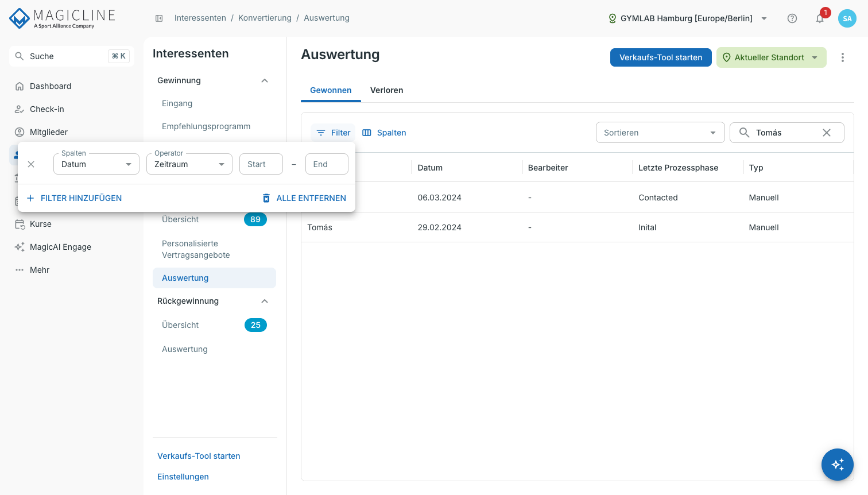Open the help question mark icon
The image size is (868, 495).
click(x=792, y=18)
